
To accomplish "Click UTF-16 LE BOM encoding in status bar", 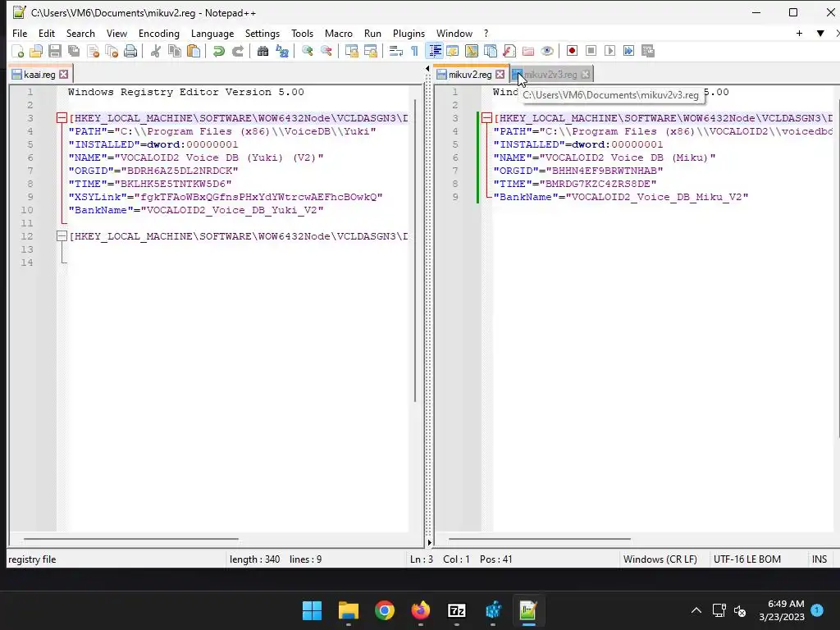I will 746,559.
